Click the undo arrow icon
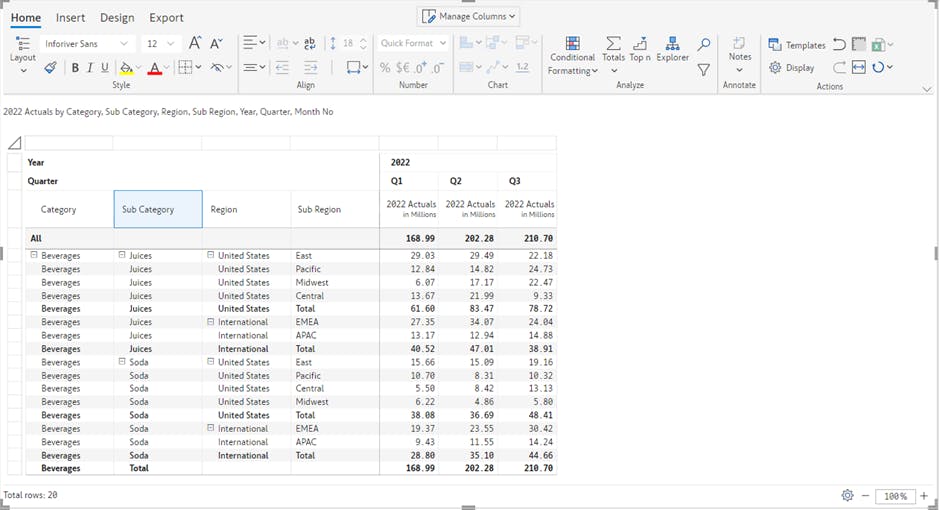 pos(839,45)
